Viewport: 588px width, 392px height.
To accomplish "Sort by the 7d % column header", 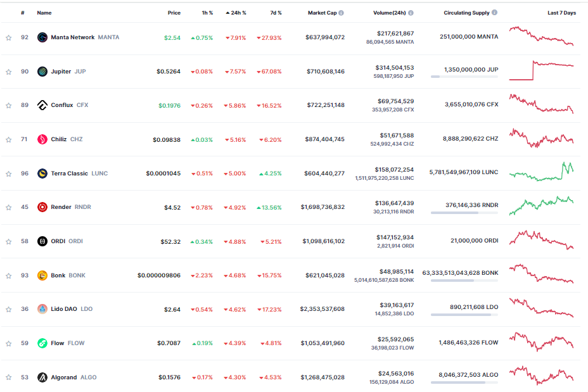I will 276,13.
